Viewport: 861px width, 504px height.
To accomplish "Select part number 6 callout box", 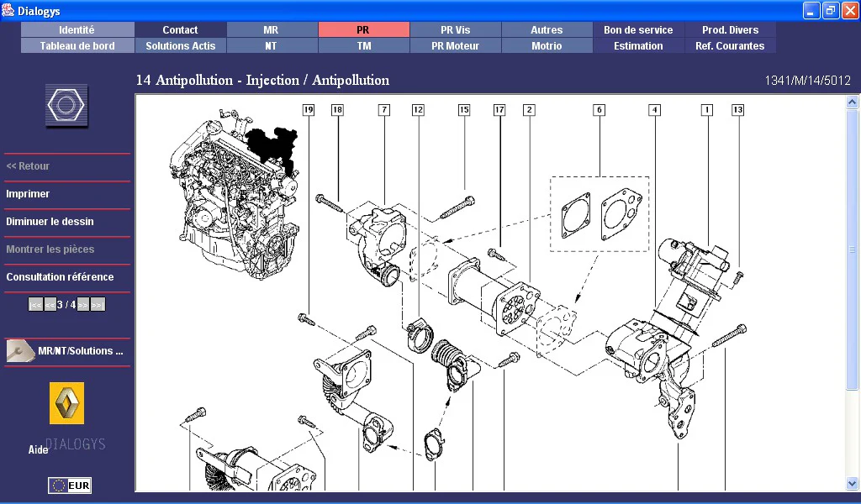I will [x=599, y=110].
